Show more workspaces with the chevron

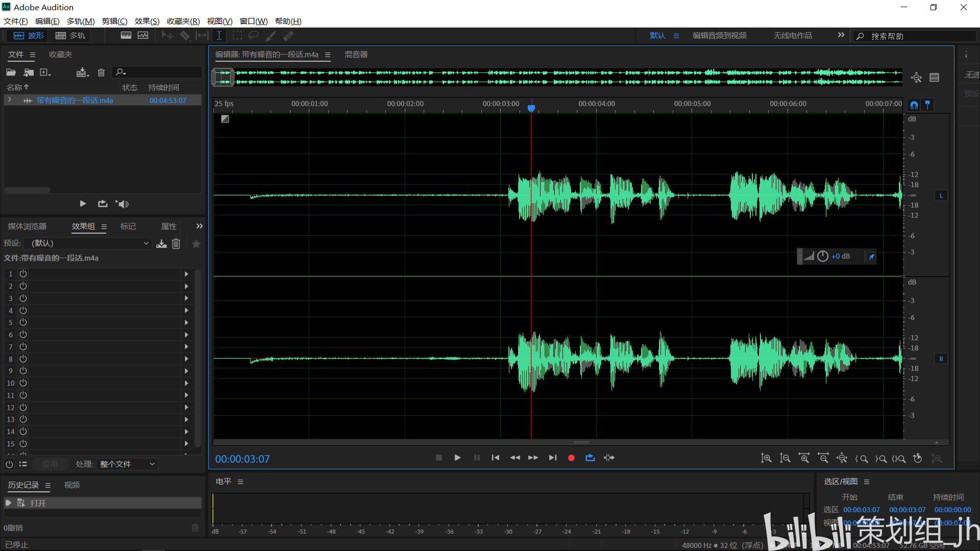[x=841, y=35]
